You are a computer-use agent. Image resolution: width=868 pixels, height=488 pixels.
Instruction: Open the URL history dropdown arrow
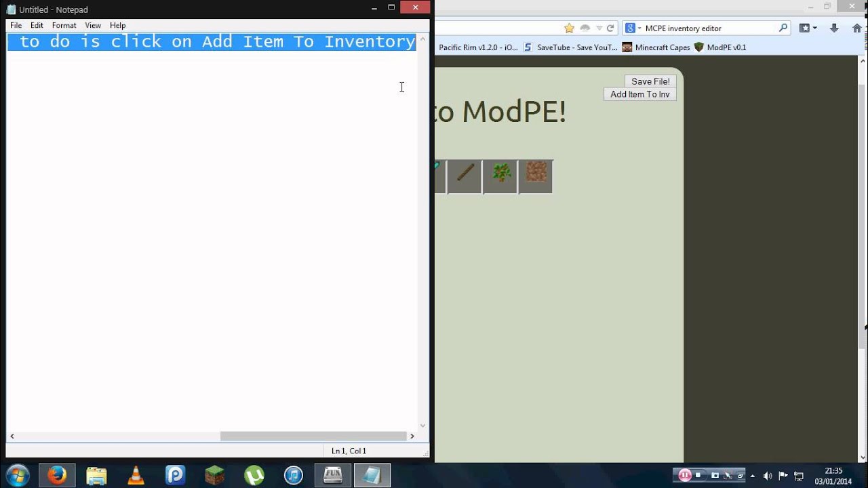pos(599,28)
